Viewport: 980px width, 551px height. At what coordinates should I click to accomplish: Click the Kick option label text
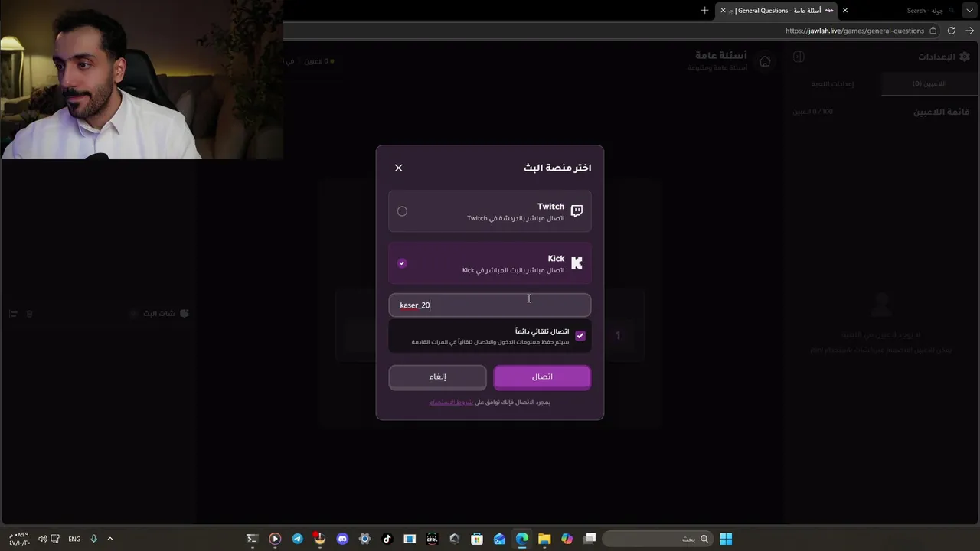556,259
